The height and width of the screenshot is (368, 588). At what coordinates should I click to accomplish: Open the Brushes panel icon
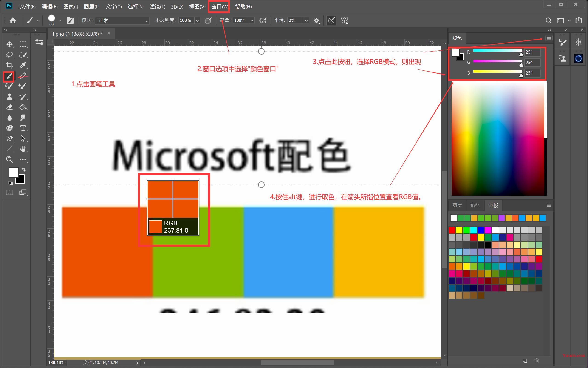pos(563,42)
